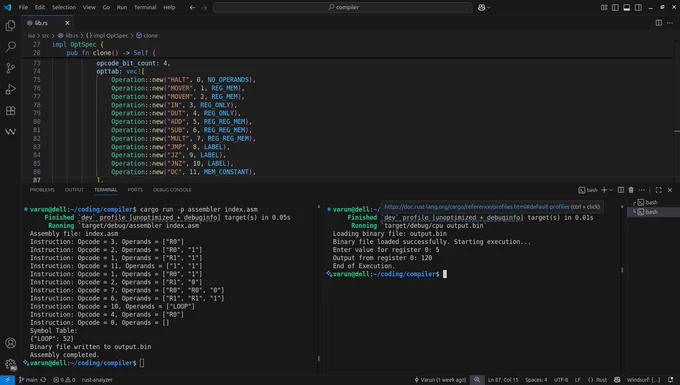The height and width of the screenshot is (385, 680).
Task: Open terminal panel More Actions menu
Action: pyautogui.click(x=642, y=190)
